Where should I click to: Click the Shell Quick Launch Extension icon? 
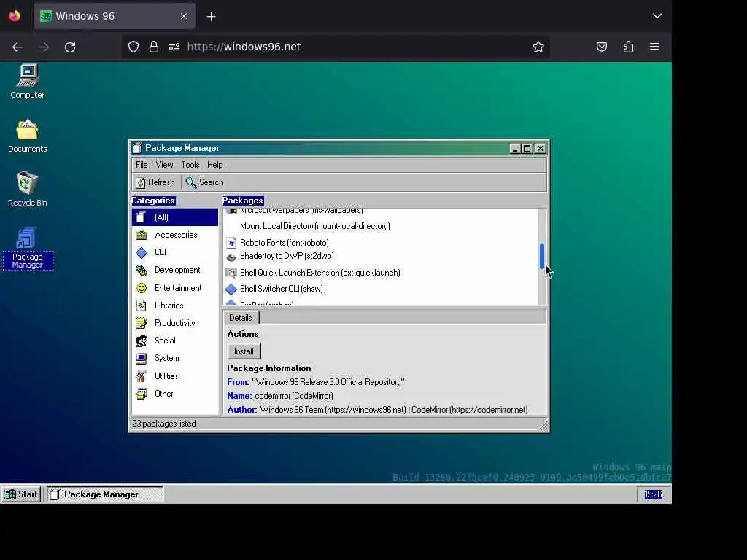click(x=231, y=273)
